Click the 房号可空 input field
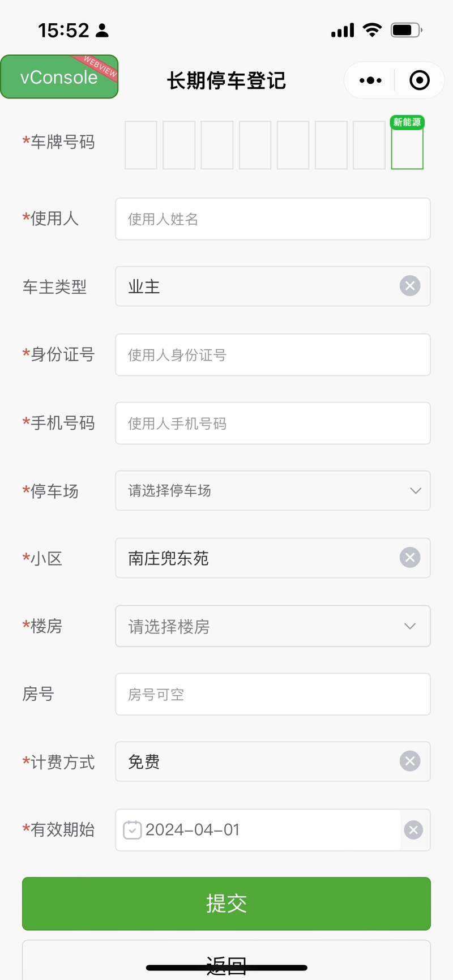 coord(272,694)
